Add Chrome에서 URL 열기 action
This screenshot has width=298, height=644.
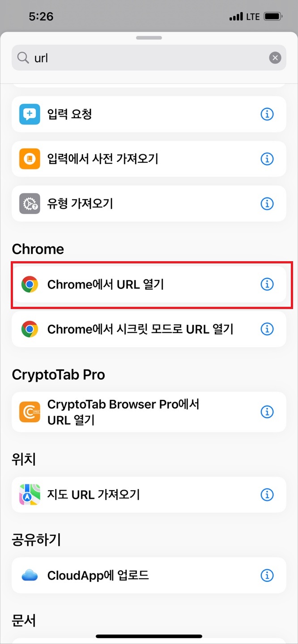click(x=149, y=284)
